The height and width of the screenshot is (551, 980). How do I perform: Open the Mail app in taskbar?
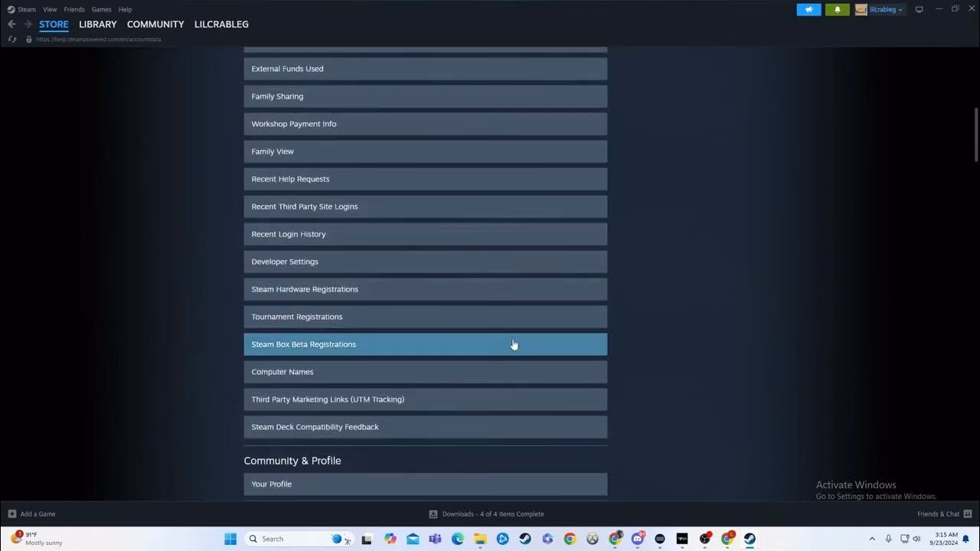413,539
